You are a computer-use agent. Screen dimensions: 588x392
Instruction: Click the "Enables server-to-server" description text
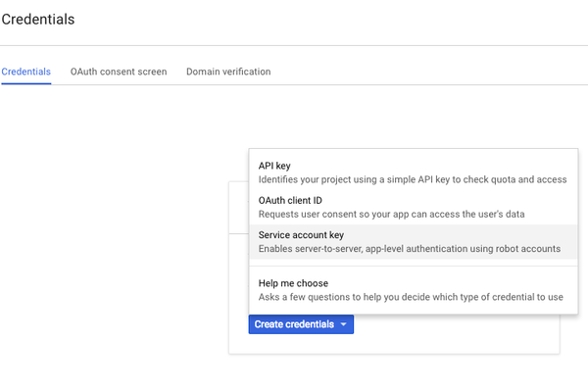(x=394, y=249)
